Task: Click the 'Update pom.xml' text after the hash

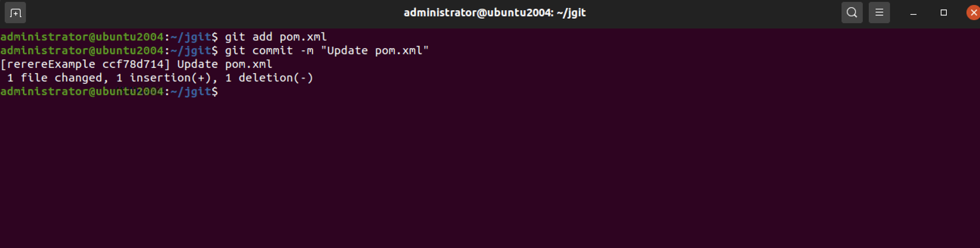Action: (225, 64)
